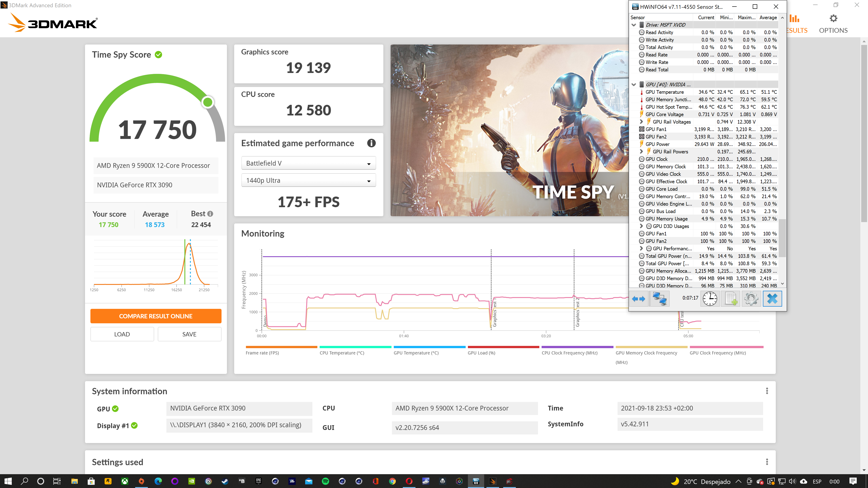Open System information three-dot menu
The width and height of the screenshot is (868, 488).
pyautogui.click(x=767, y=391)
